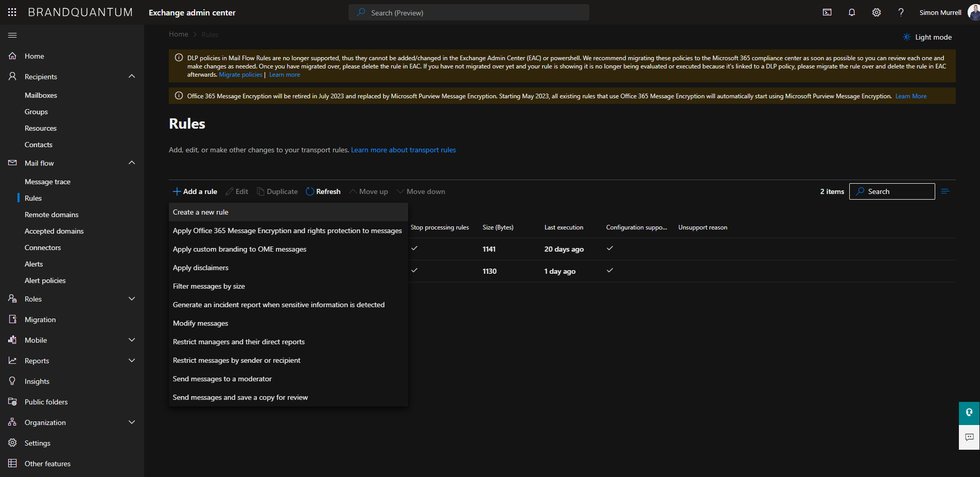Select Send messages to a moderator
This screenshot has width=980, height=477.
288,379
